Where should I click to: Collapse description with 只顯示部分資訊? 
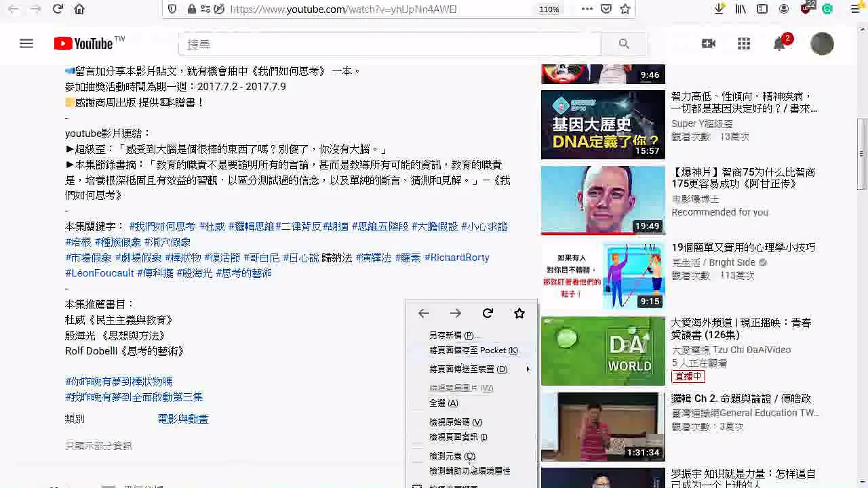pos(98,446)
